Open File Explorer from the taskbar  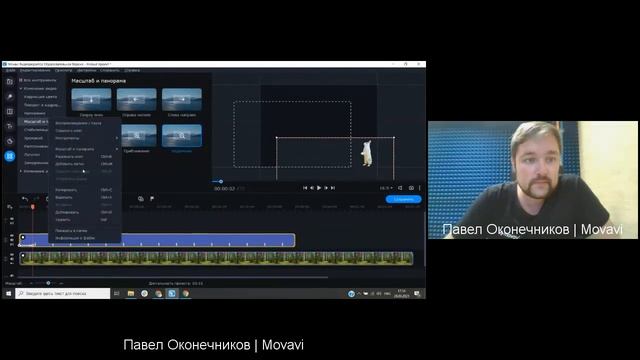[131, 293]
